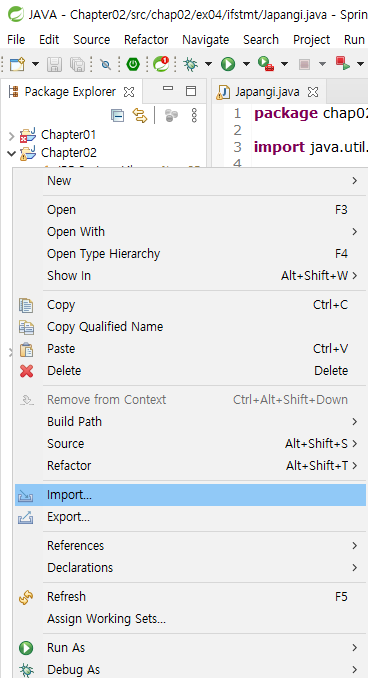
Task: Click the 'import' keyword on line 3
Action: pos(279,147)
